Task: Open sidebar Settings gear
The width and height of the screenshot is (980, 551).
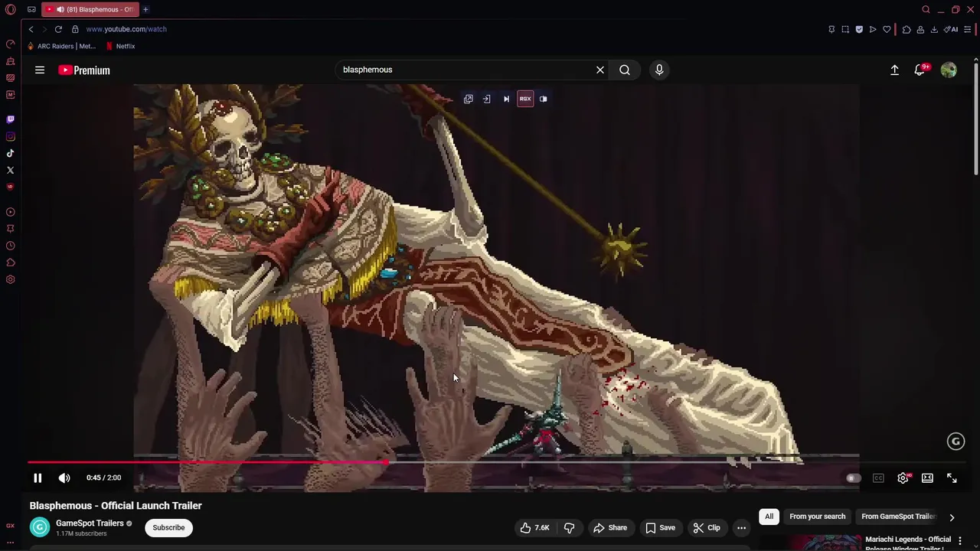Action: coord(10,279)
